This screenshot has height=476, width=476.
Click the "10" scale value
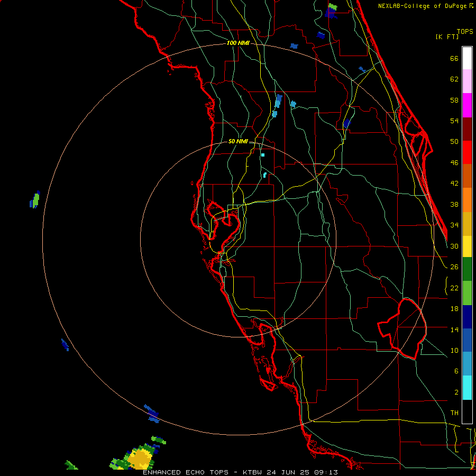(x=454, y=351)
